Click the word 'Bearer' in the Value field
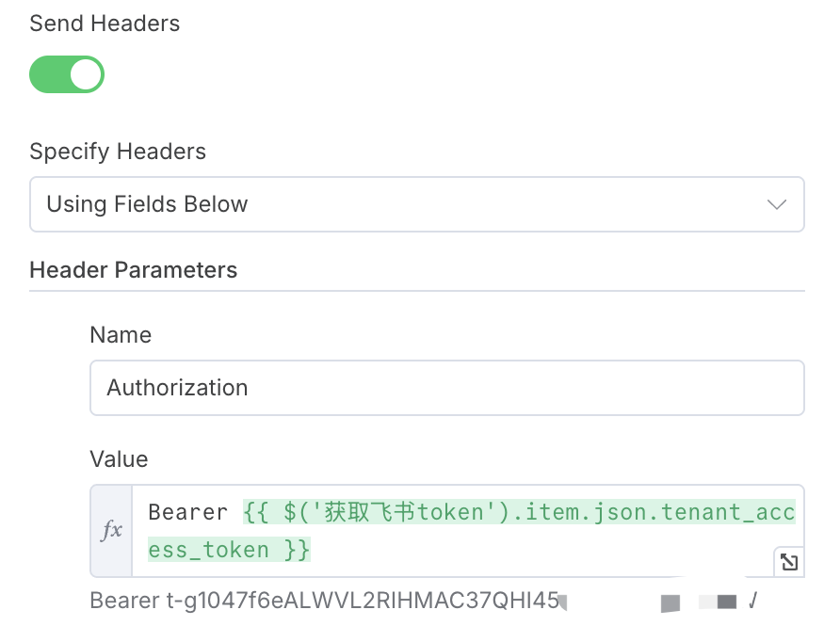The width and height of the screenshot is (840, 642). coord(188,513)
